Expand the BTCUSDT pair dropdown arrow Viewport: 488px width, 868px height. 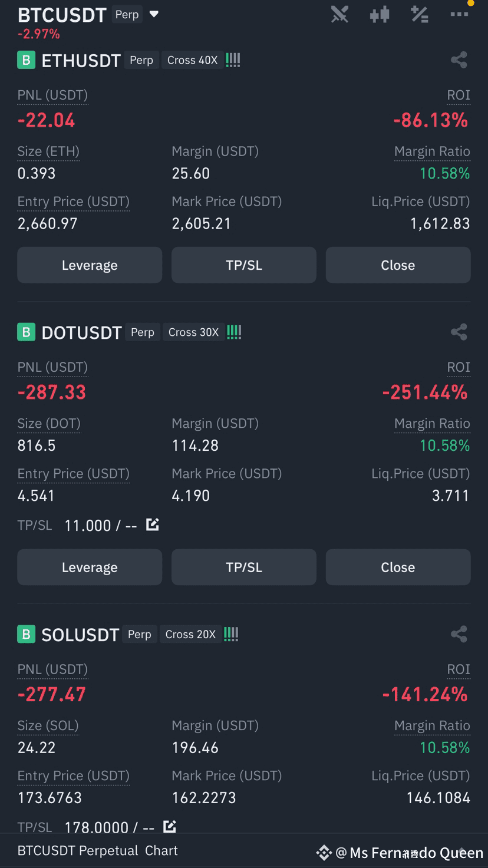[154, 14]
